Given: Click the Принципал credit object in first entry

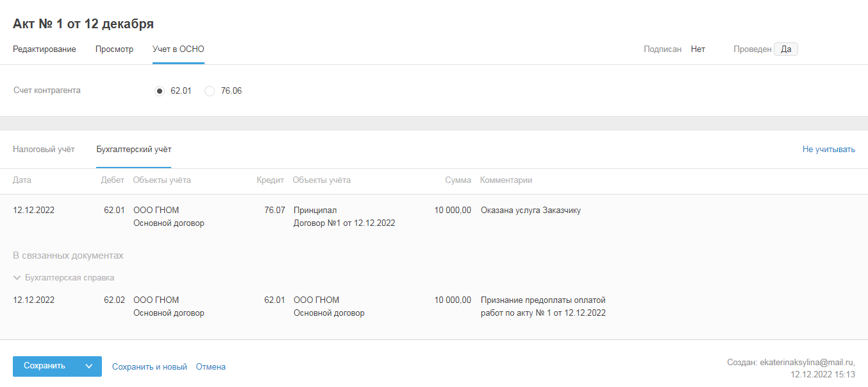Looking at the screenshot, I should coord(315,210).
